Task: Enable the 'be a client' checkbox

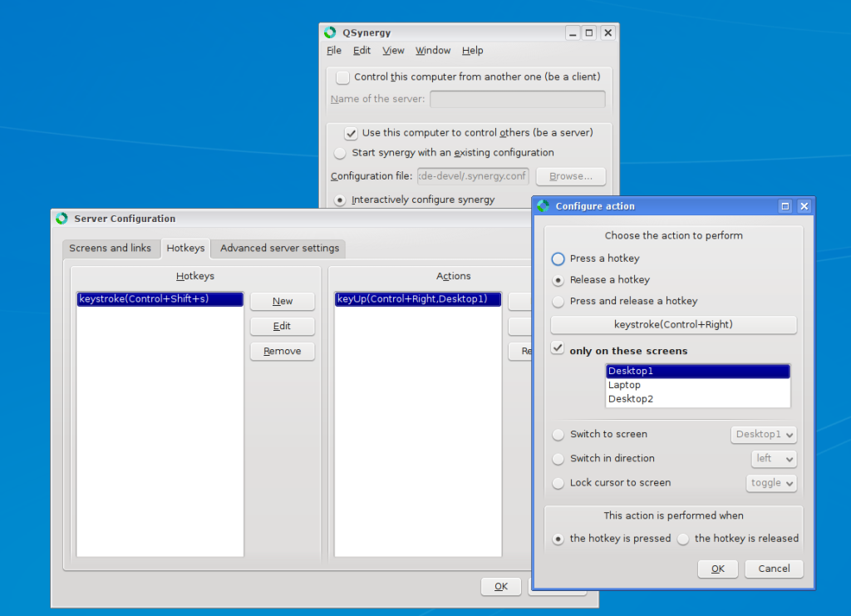Action: point(342,77)
